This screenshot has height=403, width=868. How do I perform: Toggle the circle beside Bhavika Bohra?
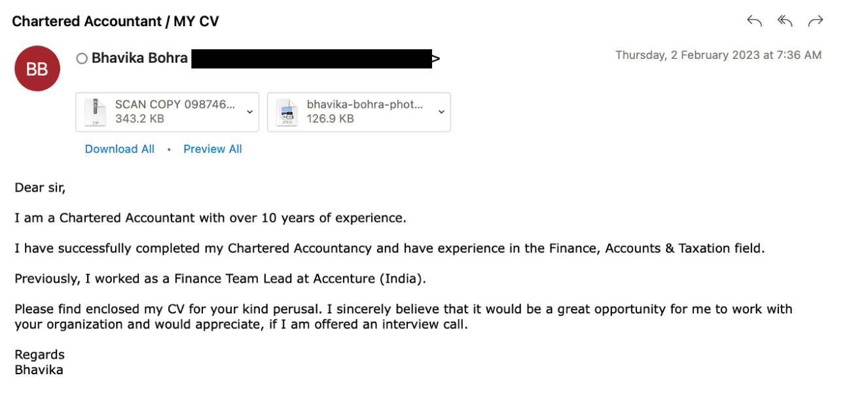pos(82,59)
